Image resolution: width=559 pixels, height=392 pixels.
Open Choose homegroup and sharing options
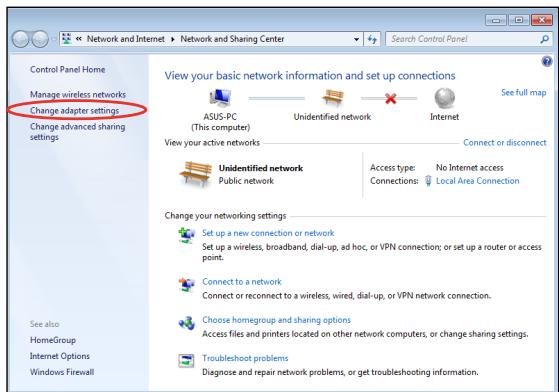276,320
